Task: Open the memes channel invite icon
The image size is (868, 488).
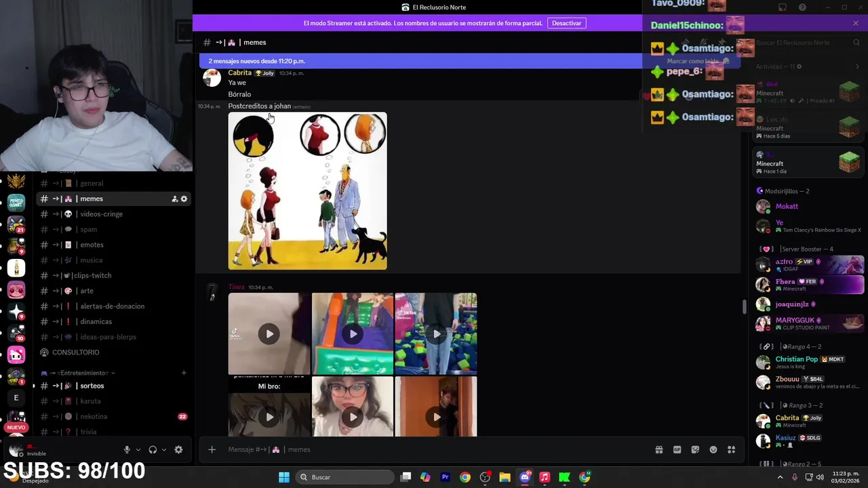Action: pos(174,199)
